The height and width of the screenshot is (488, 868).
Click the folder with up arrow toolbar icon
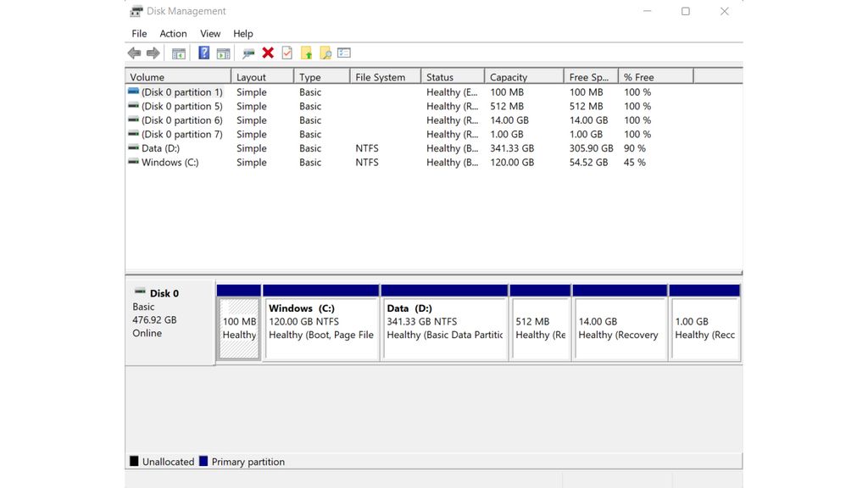point(306,52)
